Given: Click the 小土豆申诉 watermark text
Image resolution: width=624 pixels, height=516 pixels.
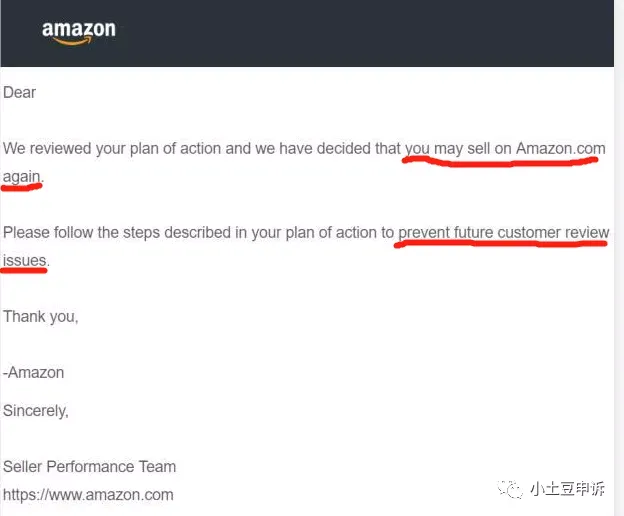Looking at the screenshot, I should pyautogui.click(x=567, y=489).
